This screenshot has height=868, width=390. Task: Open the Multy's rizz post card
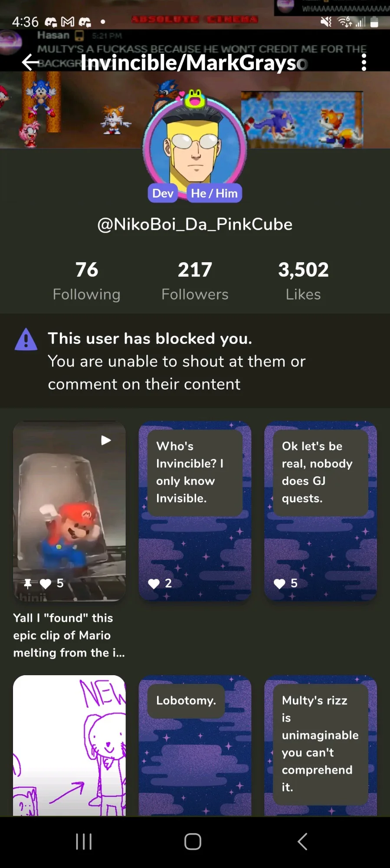point(321,746)
